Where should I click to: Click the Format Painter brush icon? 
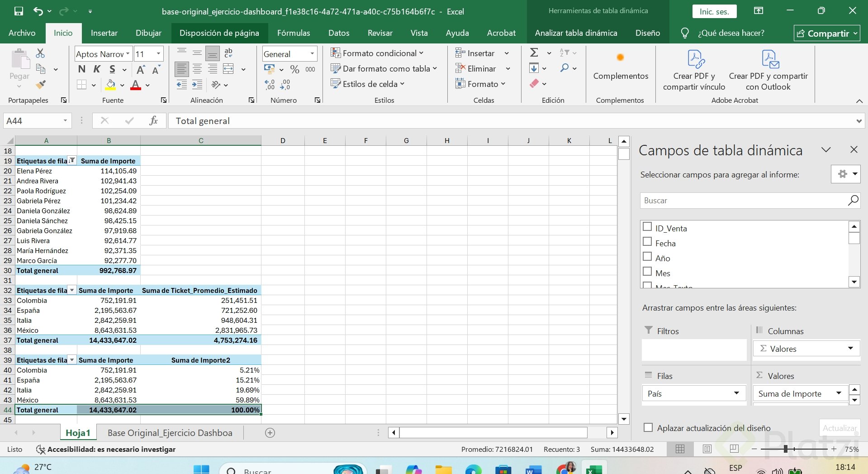tap(41, 84)
